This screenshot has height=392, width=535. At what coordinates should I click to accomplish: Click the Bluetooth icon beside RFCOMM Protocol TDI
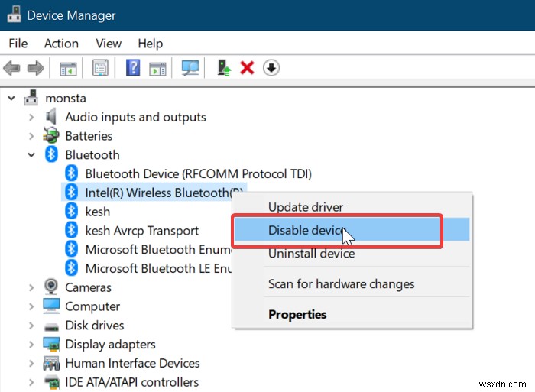[x=71, y=173]
